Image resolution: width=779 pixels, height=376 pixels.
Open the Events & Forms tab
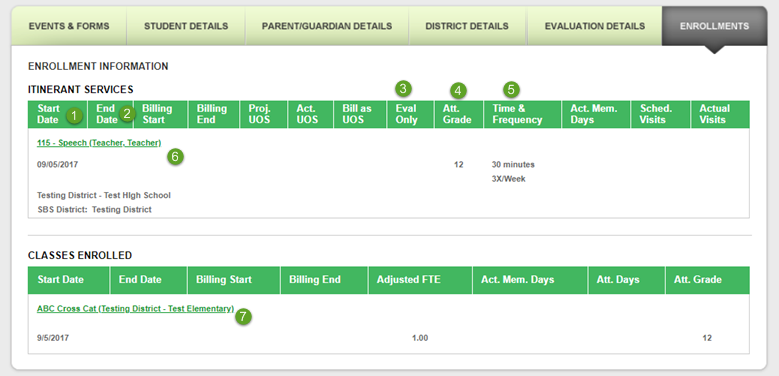(69, 26)
